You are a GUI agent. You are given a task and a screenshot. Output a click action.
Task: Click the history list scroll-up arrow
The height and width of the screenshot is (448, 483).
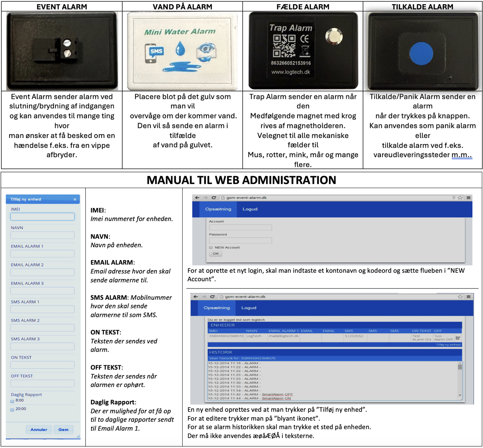[460, 363]
